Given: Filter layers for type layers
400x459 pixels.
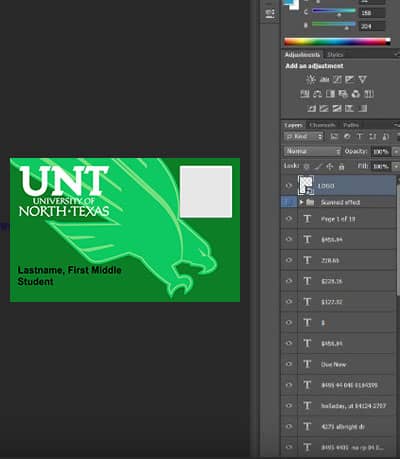Looking at the screenshot, I should point(360,136).
